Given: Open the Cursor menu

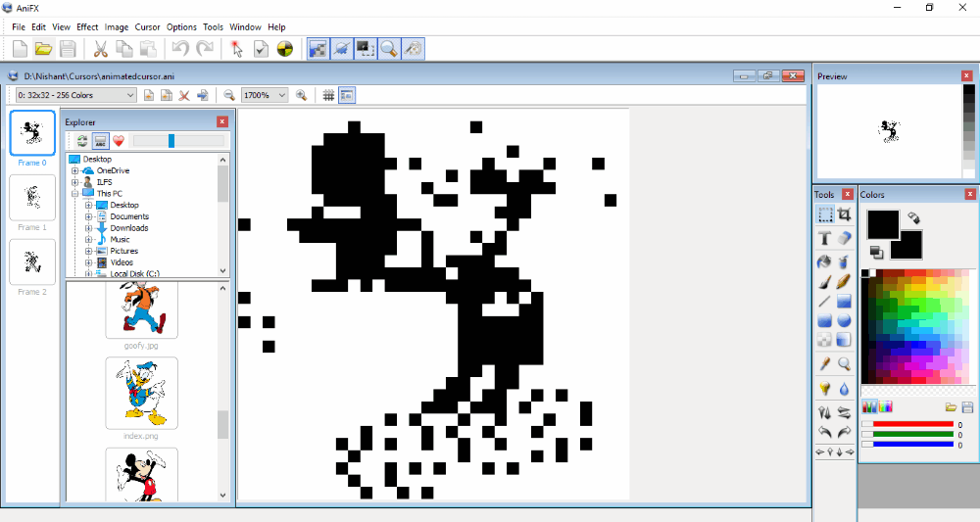Looking at the screenshot, I should click(148, 26).
